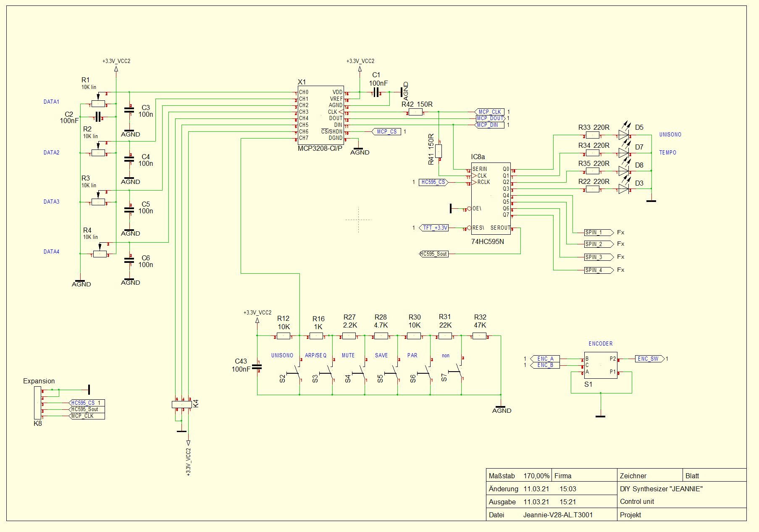Click switch S5 under SAVE

pos(392,372)
